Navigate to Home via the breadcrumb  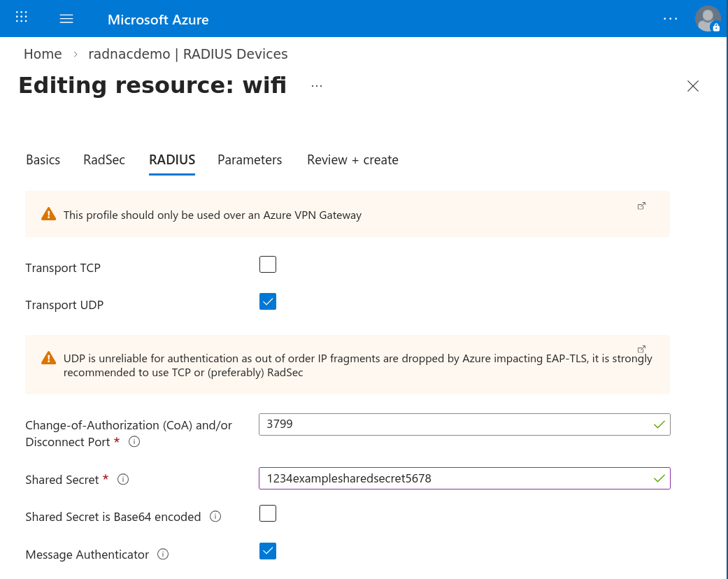coord(43,54)
